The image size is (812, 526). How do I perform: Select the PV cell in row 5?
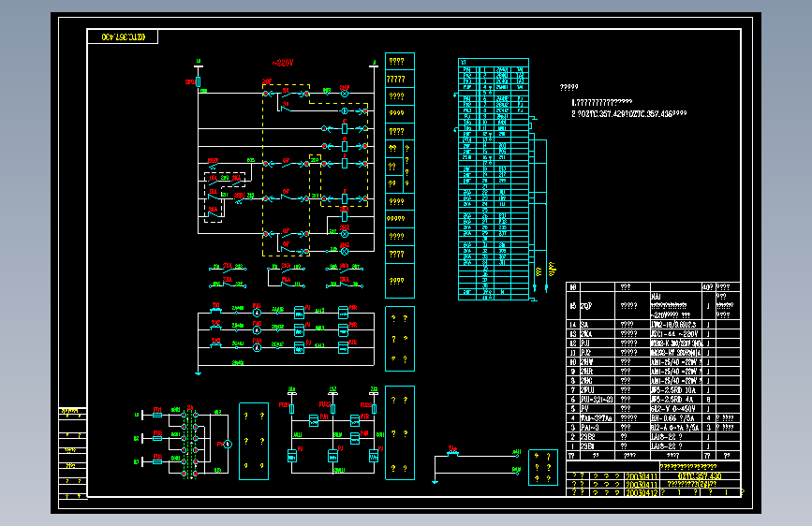pos(598,408)
